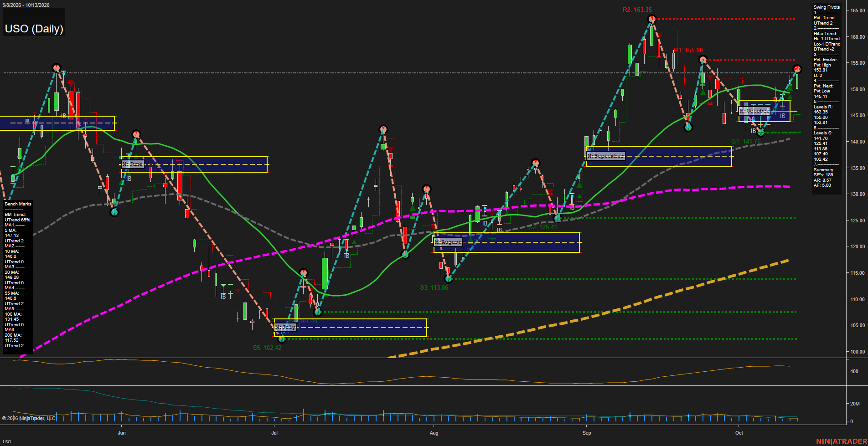Click the Bench Marks panel heading

18,204
